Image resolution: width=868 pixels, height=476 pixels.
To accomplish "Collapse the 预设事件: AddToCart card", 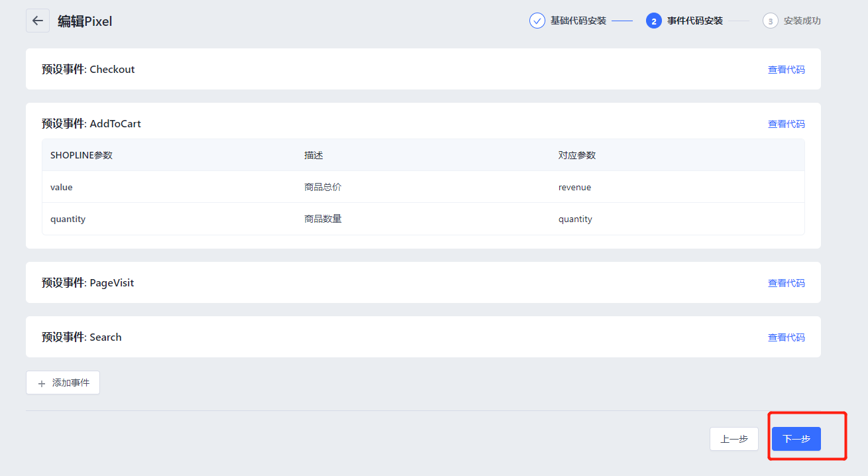I will (x=91, y=124).
